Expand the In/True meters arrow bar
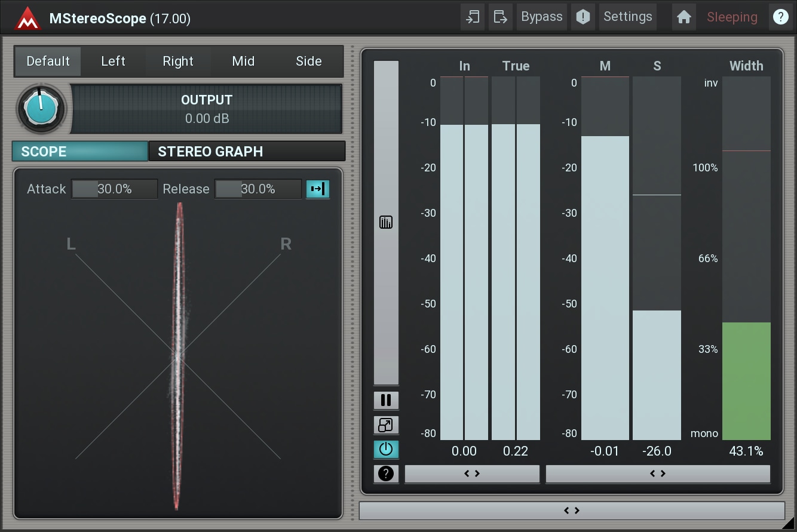The height and width of the screenshot is (532, 797). pyautogui.click(x=472, y=474)
